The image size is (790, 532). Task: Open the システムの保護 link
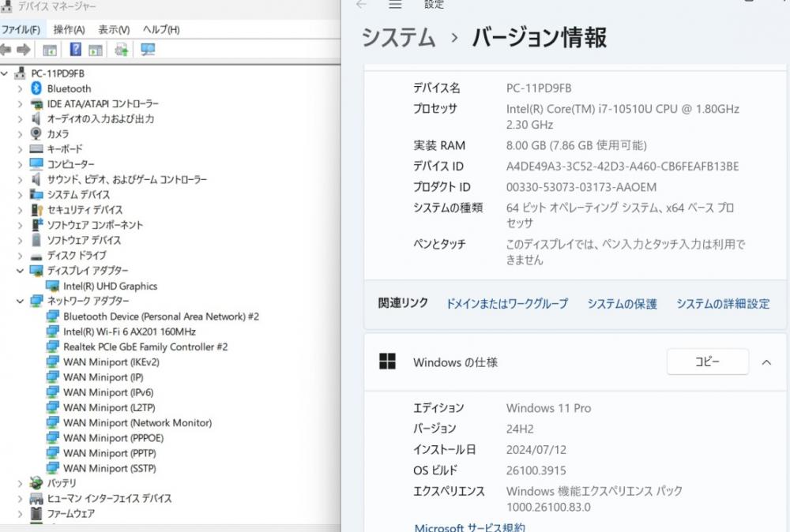point(622,304)
